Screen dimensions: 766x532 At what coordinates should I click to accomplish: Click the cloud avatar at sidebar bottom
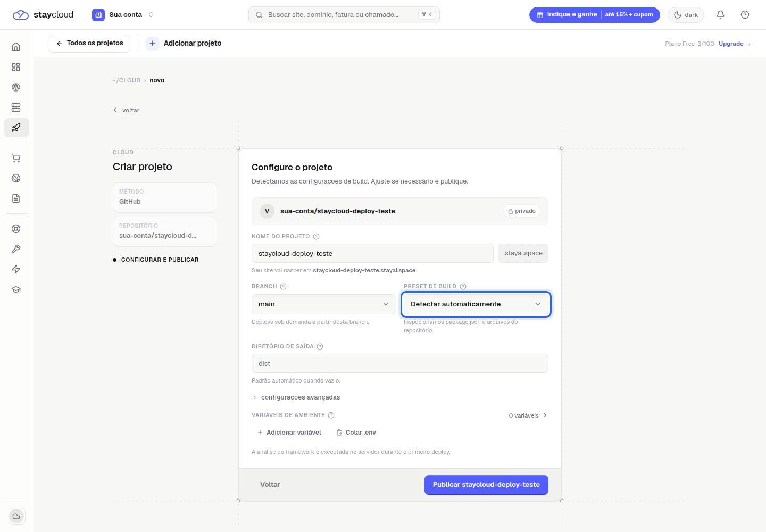click(16, 516)
